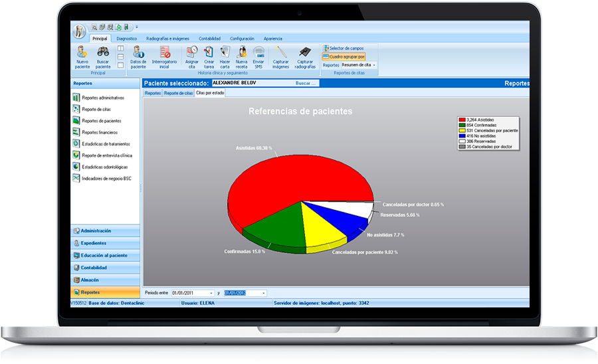Click the red Asistidas legend swatch

click(x=462, y=120)
